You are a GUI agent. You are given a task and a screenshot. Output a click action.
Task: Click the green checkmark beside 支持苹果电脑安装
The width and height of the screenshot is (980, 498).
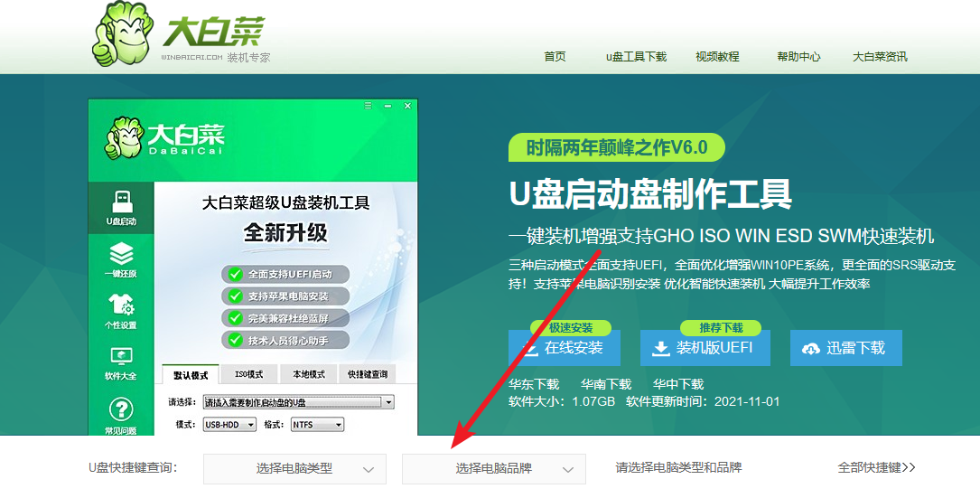(235, 296)
